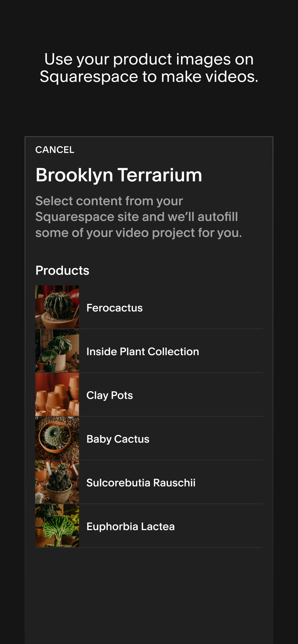Image resolution: width=298 pixels, height=644 pixels.
Task: Click the Products section heading
Action: coord(62,270)
